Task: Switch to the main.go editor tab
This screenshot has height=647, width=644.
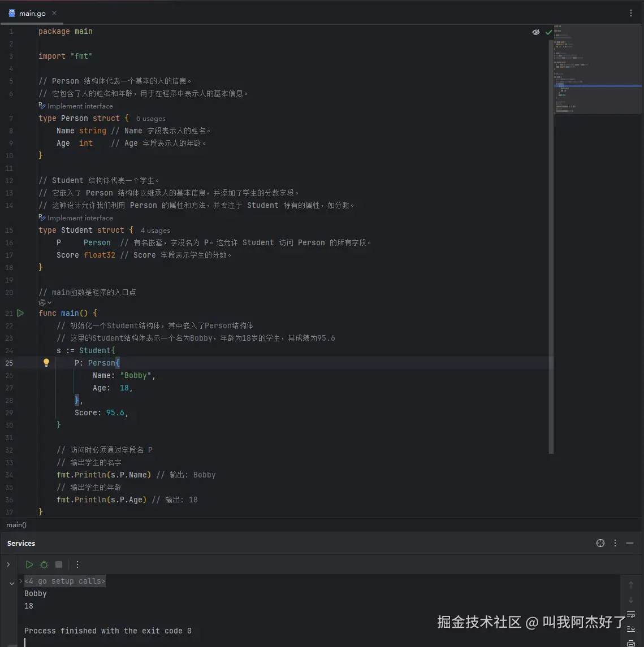Action: (x=32, y=13)
